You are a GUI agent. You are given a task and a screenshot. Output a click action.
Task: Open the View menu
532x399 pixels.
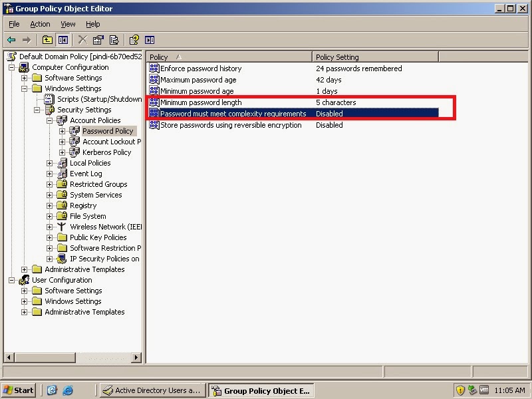point(68,24)
